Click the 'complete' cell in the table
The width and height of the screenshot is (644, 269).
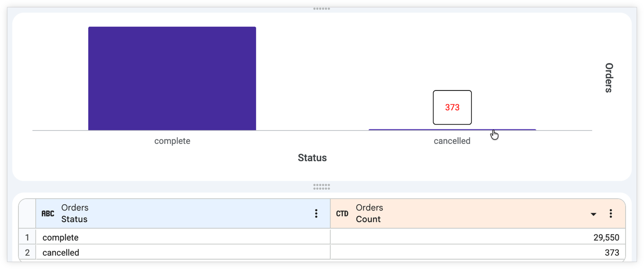pyautogui.click(x=183, y=237)
